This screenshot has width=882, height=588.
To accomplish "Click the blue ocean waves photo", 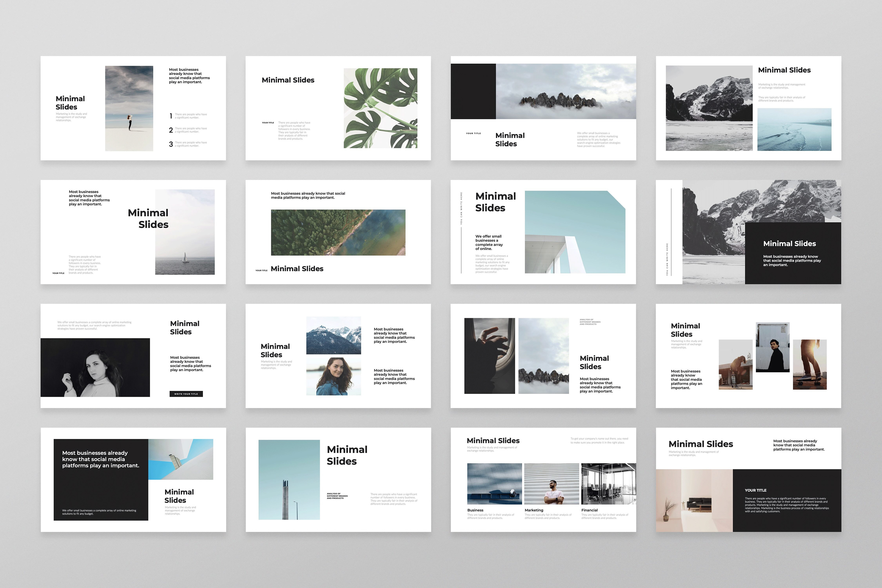I will [x=794, y=129].
